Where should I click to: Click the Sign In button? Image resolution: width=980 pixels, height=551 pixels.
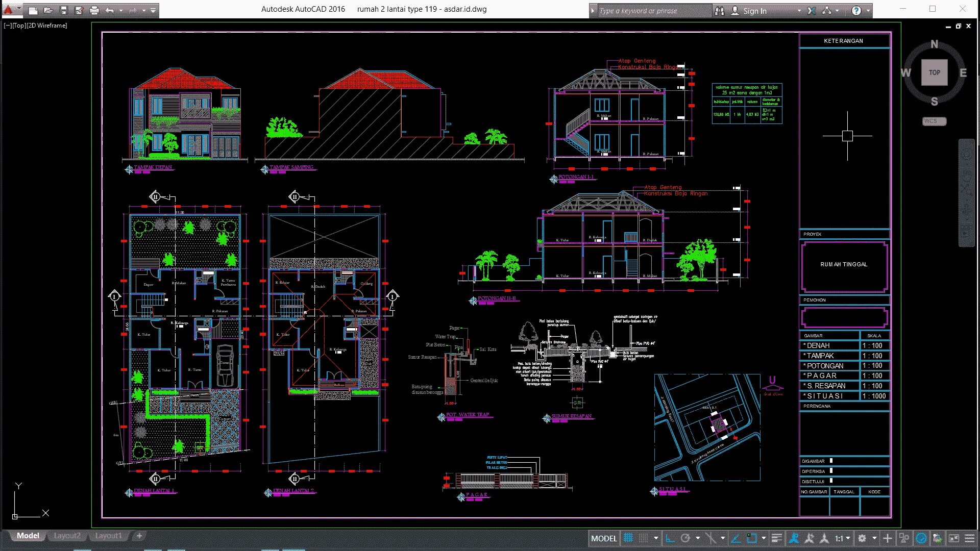click(x=754, y=11)
